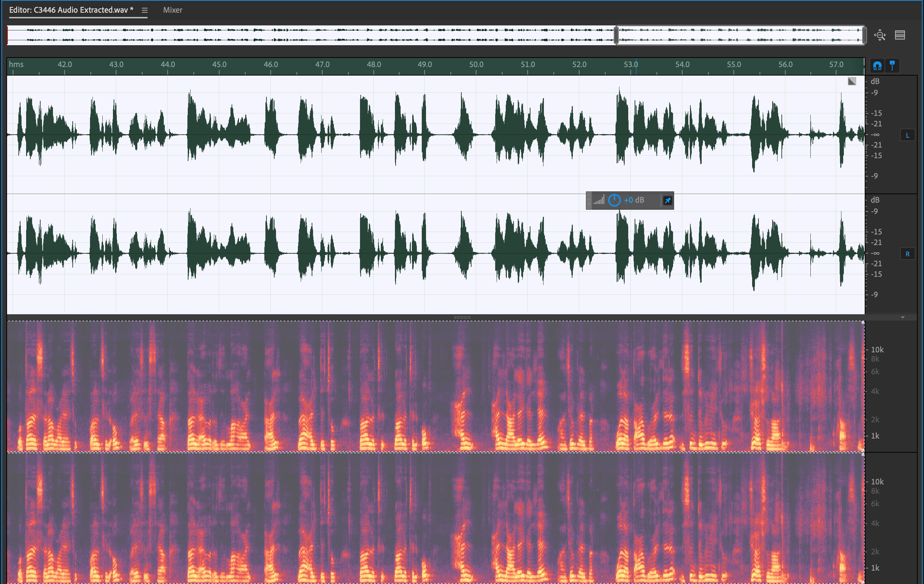Open the Editor panel hamburger menu

pos(145,10)
